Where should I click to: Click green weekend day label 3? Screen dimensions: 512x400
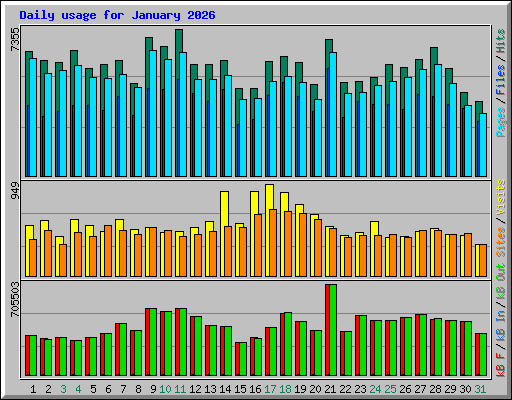click(63, 389)
